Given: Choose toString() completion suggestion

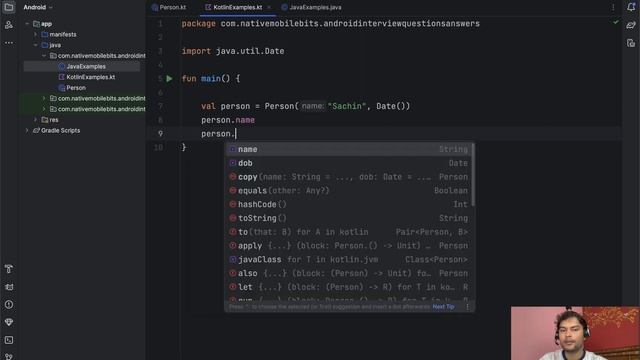Looking at the screenshot, I should coord(349,218).
